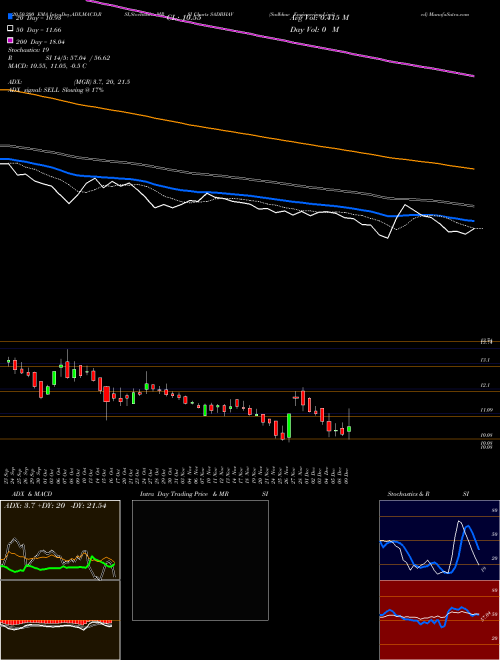This screenshot has height=660, width=500.
Task: Click the blue Stochastics chart panel
Action: click(x=439, y=540)
